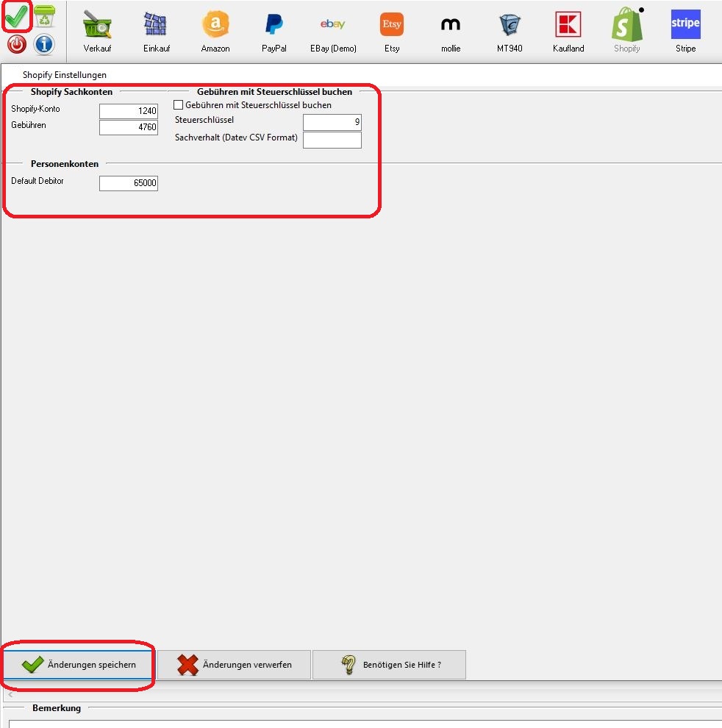Click the recycle bin icon

[44, 15]
